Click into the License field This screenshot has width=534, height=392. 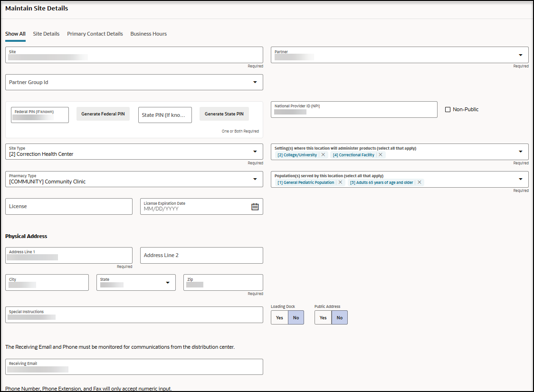click(69, 206)
